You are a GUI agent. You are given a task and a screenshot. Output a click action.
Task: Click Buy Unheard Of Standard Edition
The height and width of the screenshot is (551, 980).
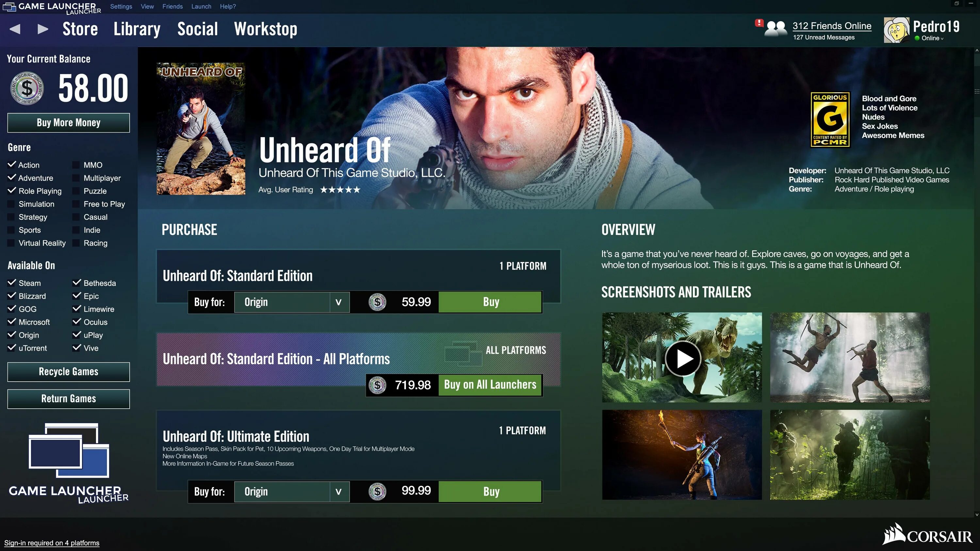point(490,302)
